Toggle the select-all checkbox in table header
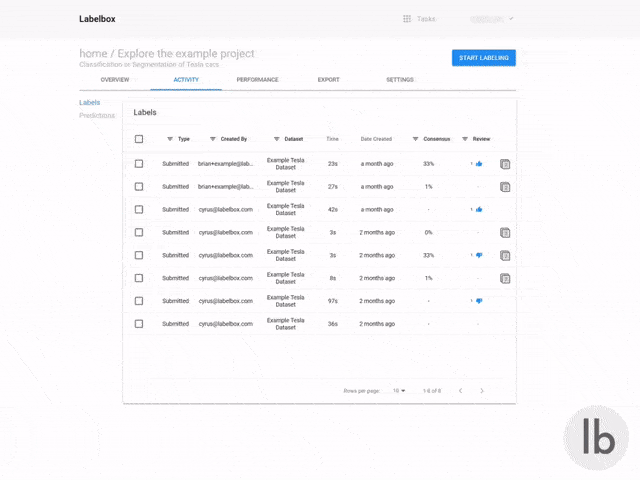Image resolution: width=640 pixels, height=480 pixels. 139,139
